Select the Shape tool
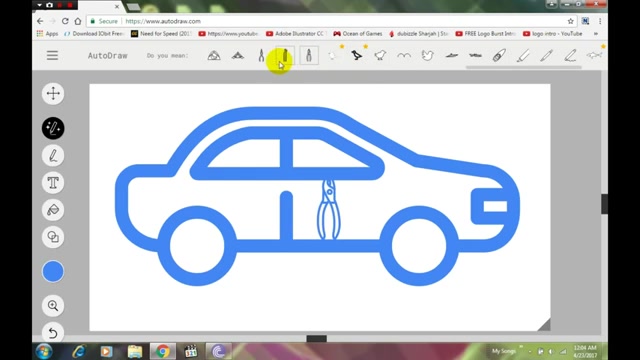 [53, 237]
